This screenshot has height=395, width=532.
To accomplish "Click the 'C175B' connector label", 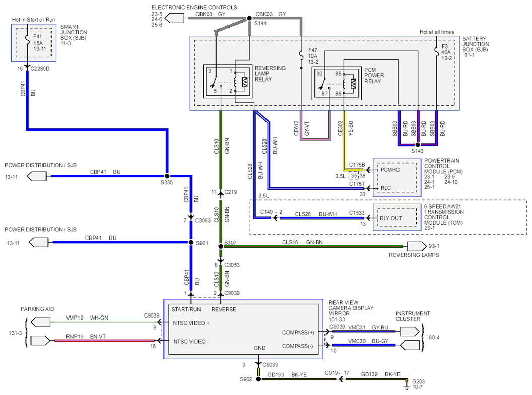I will 357,165.
